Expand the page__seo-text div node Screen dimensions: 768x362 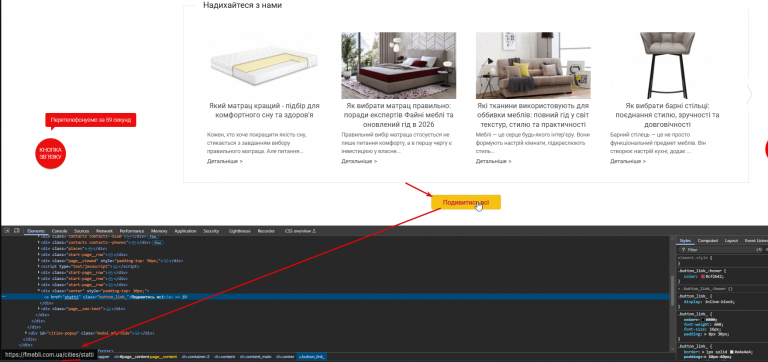point(39,309)
